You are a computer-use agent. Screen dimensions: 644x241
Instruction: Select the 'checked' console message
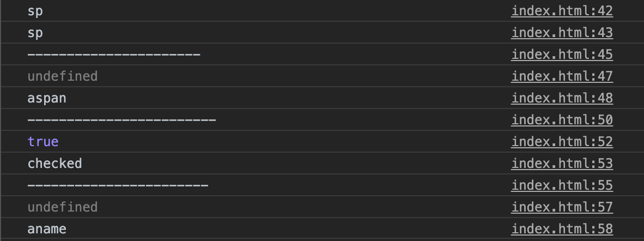[54, 164]
